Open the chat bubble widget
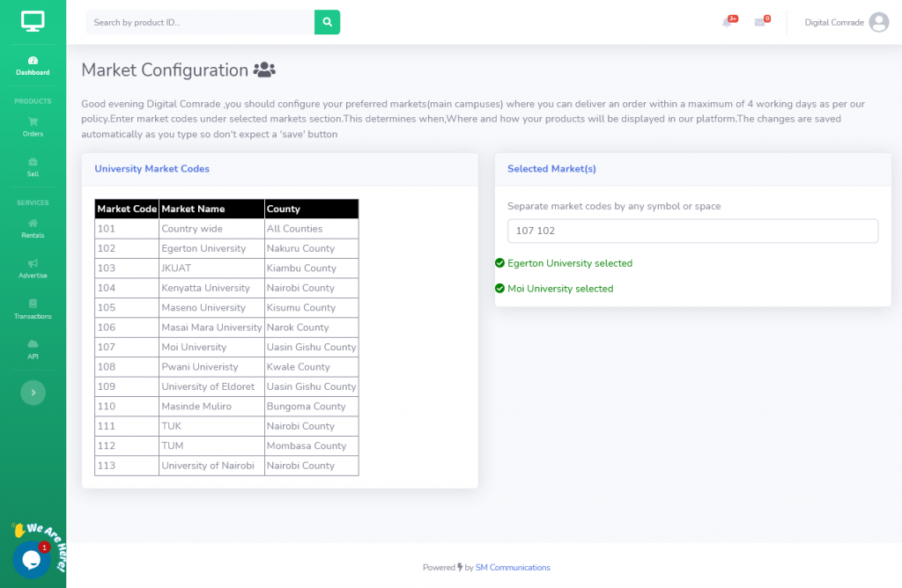Viewport: 902px width, 588px height. click(31, 559)
